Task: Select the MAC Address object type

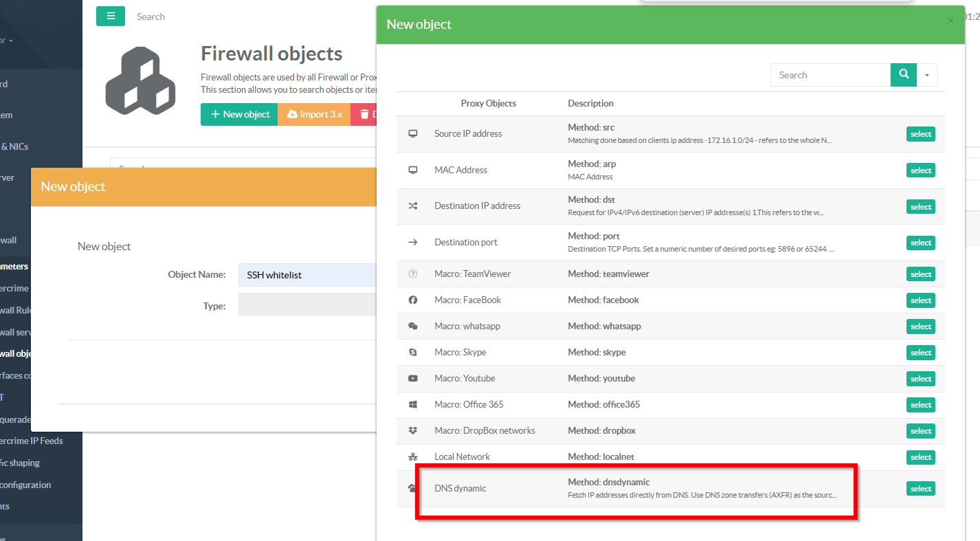Action: [x=920, y=170]
